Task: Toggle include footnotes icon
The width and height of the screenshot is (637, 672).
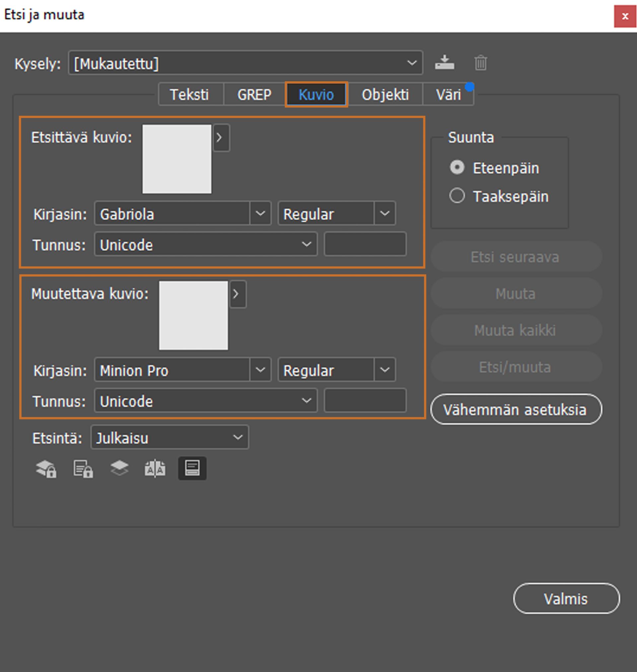Action: (192, 468)
